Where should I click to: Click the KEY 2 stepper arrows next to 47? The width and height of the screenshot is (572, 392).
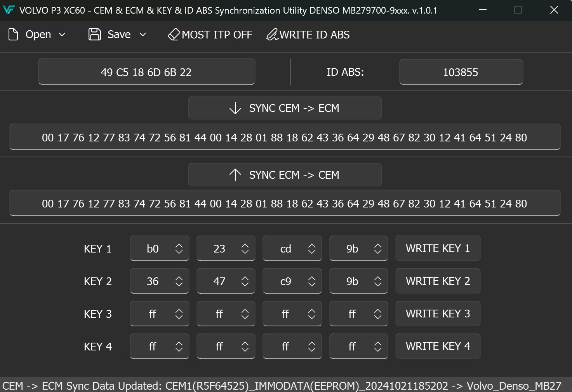245,281
